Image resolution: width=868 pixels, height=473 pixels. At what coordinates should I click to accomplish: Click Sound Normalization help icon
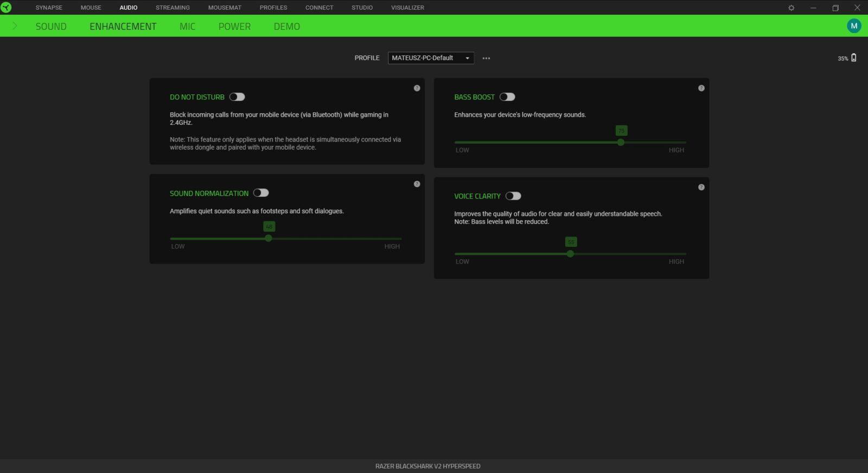[417, 184]
